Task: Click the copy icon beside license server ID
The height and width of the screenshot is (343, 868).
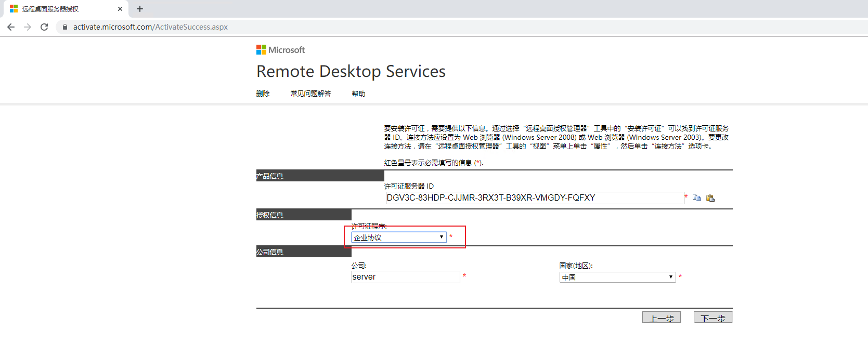Action: pyautogui.click(x=696, y=198)
